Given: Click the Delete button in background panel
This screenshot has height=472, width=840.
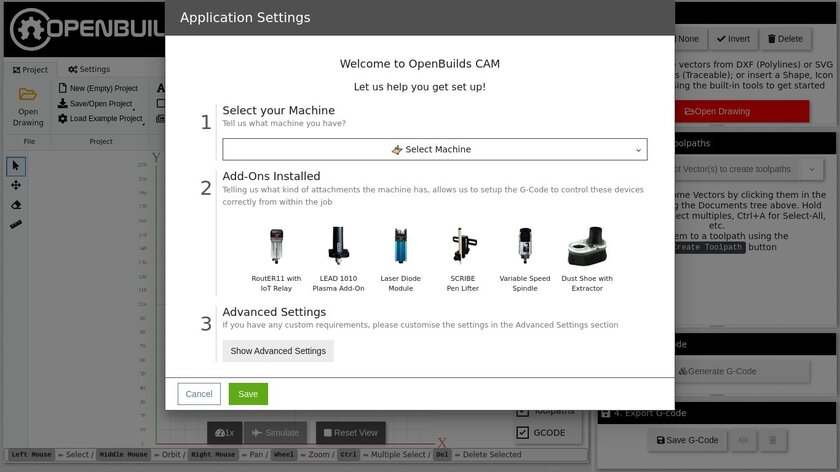Looking at the screenshot, I should tap(785, 39).
